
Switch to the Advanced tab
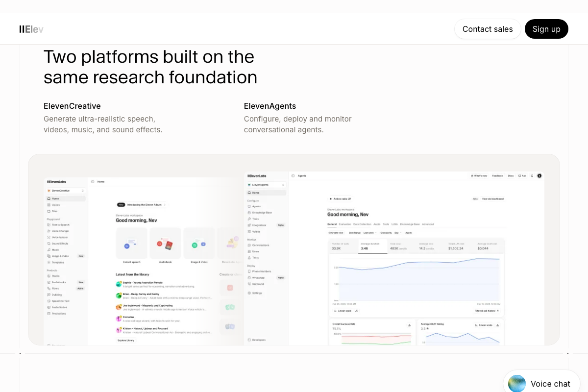428,224
